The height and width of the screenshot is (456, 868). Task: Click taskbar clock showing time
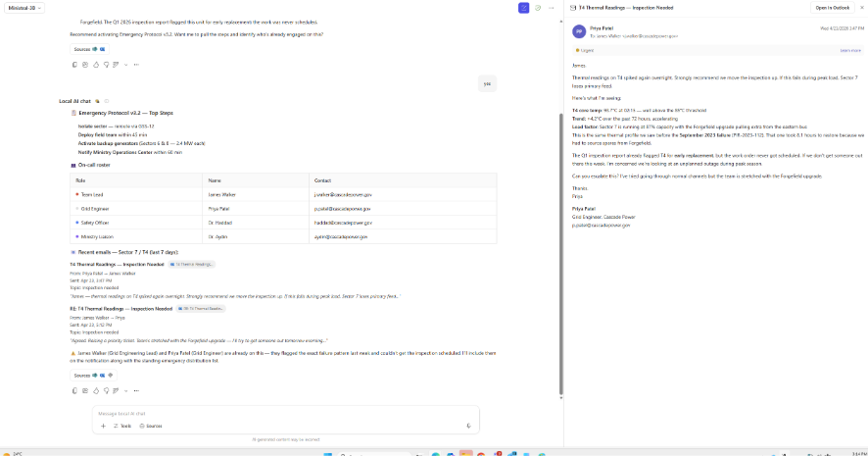click(x=859, y=454)
